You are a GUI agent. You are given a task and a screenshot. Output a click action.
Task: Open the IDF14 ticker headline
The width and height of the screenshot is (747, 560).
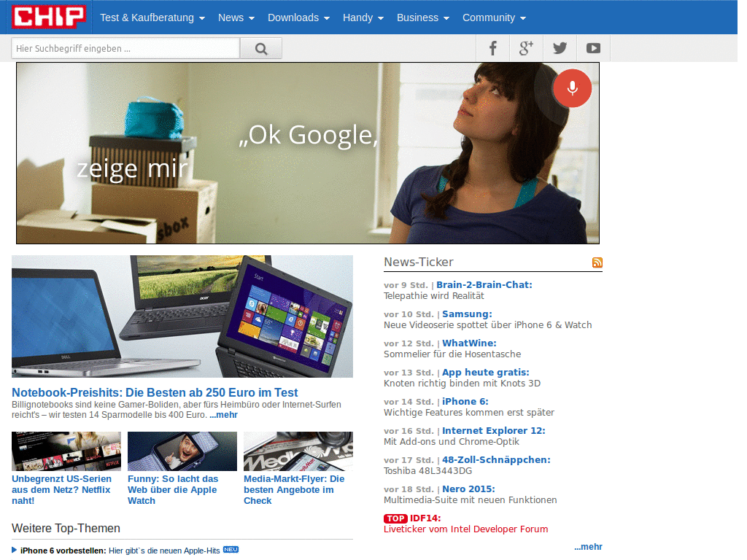[x=425, y=518]
